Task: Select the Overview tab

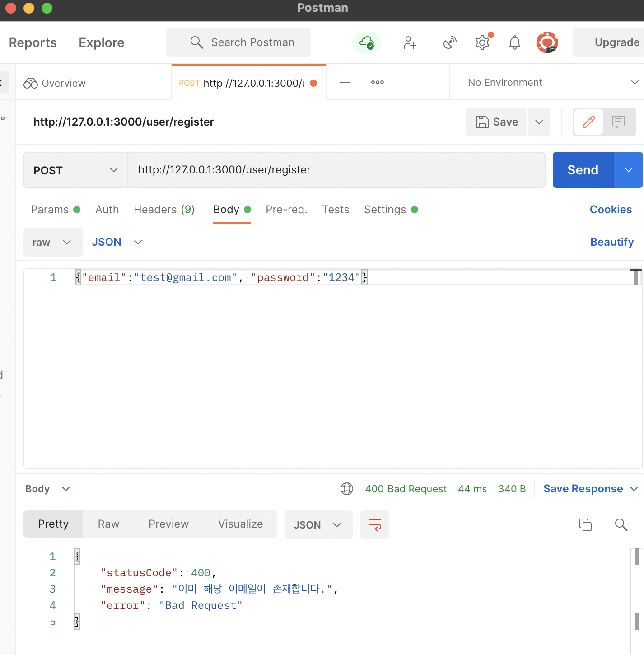Action: 93,83
